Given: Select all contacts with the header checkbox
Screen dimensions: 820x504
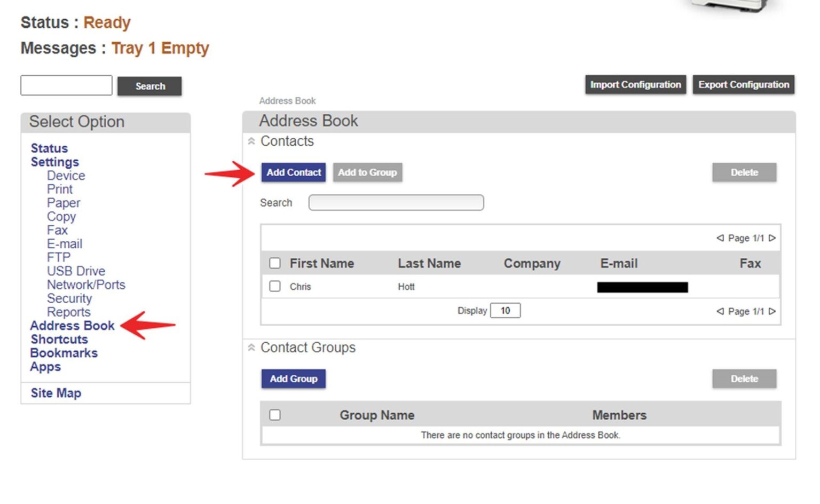Looking at the screenshot, I should point(275,263).
